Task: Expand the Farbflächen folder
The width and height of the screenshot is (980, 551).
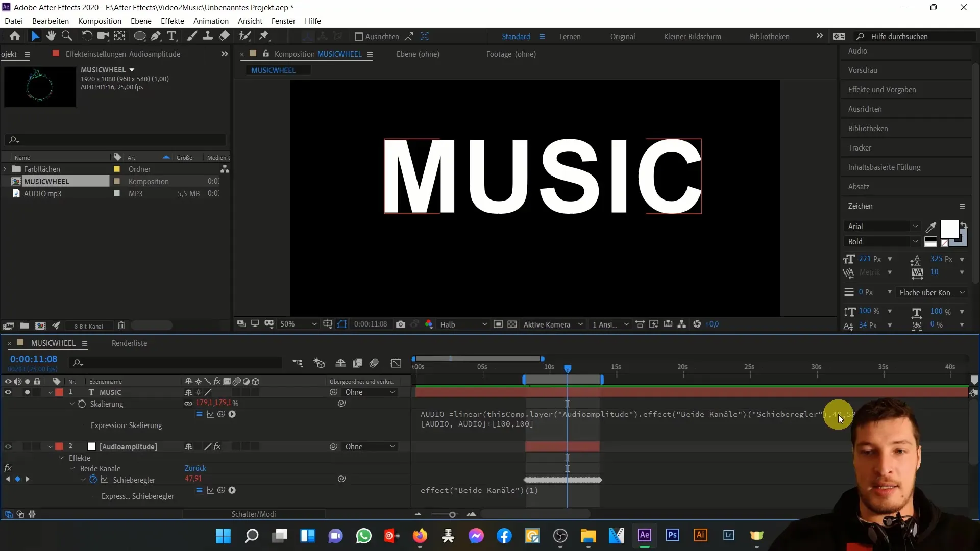Action: 5,169
